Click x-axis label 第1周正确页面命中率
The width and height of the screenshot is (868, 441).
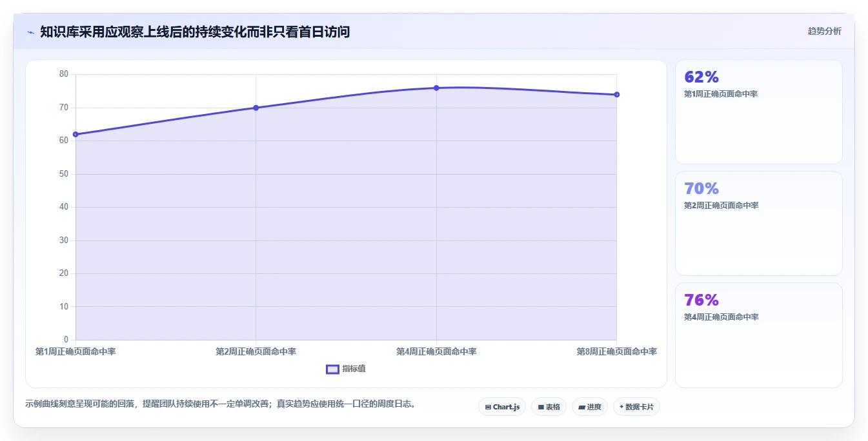(x=76, y=351)
